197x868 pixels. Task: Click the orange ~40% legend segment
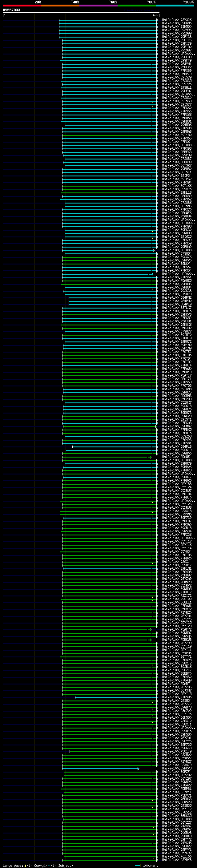[x=60, y=6]
